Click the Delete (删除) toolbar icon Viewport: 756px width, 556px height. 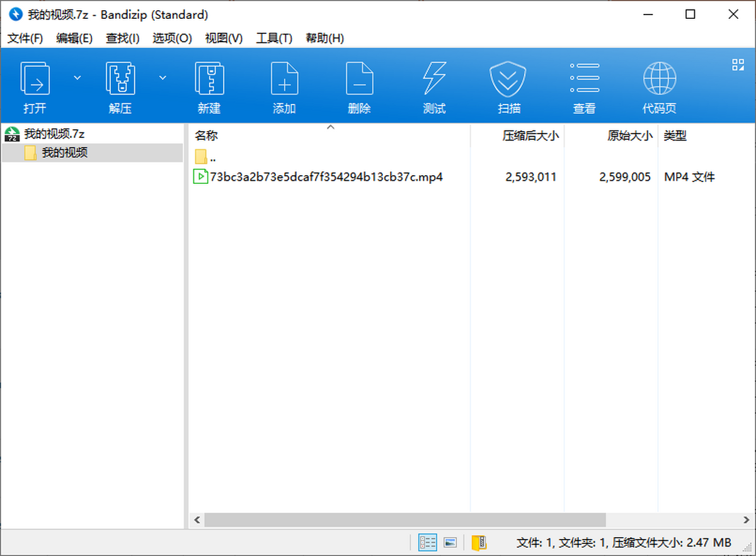pos(359,79)
